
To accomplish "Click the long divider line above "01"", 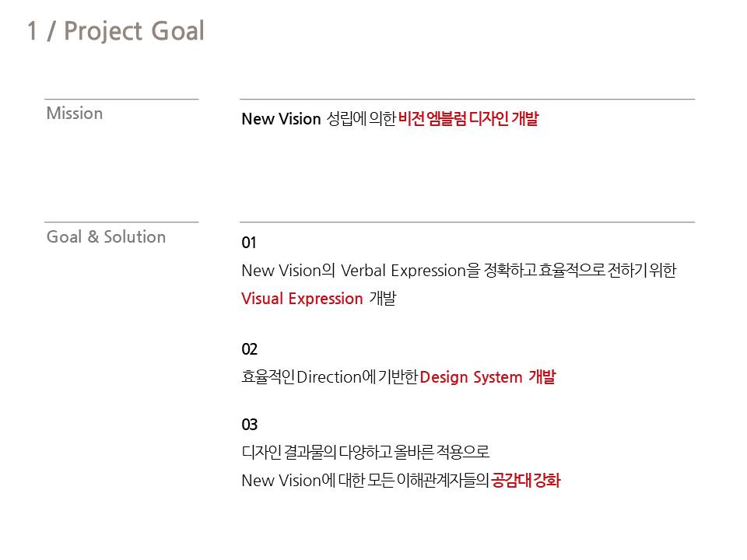I will tap(467, 222).
